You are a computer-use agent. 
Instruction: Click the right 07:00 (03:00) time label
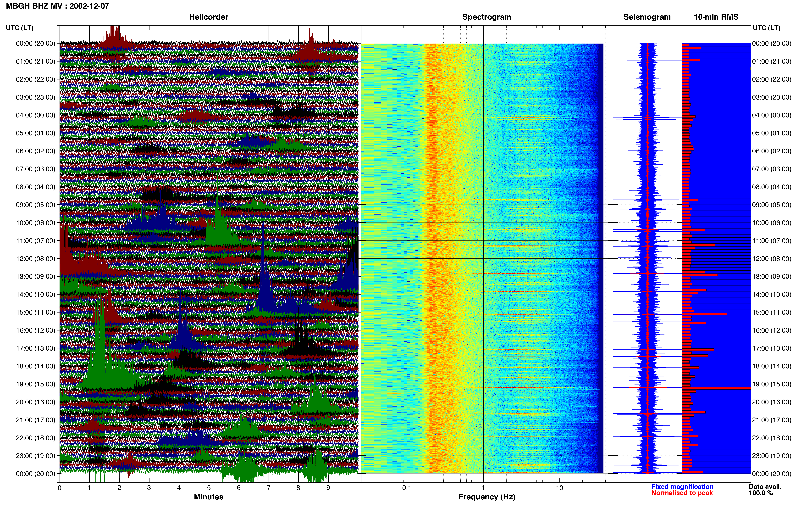[x=772, y=169]
